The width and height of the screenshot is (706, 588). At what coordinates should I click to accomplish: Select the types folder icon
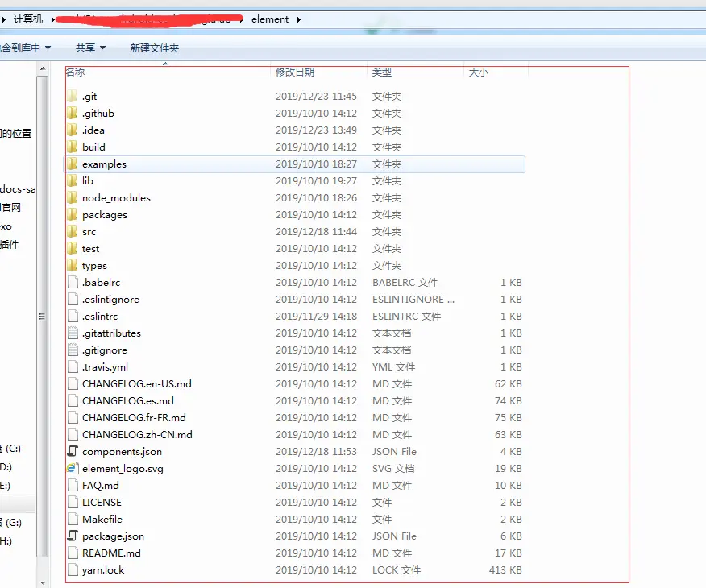click(x=72, y=266)
